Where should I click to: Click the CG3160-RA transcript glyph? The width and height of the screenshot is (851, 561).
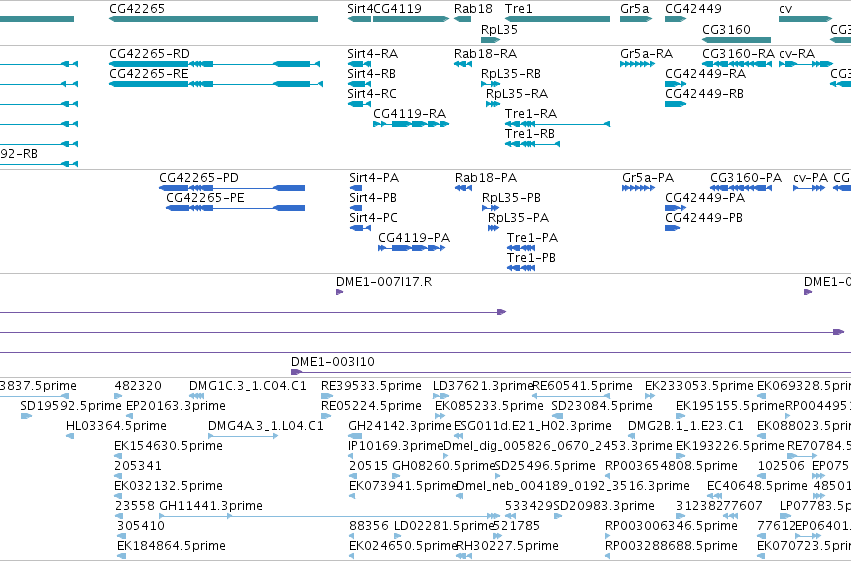736,64
